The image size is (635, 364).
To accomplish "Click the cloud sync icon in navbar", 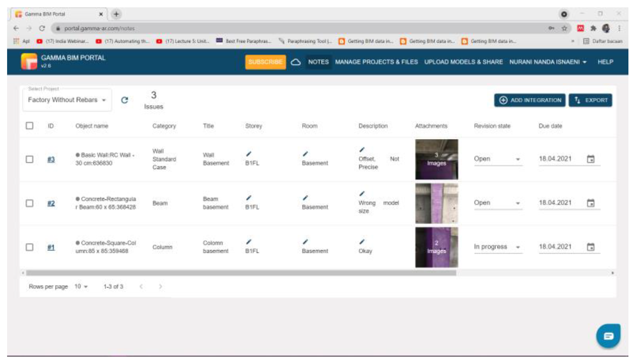I will click(x=296, y=62).
